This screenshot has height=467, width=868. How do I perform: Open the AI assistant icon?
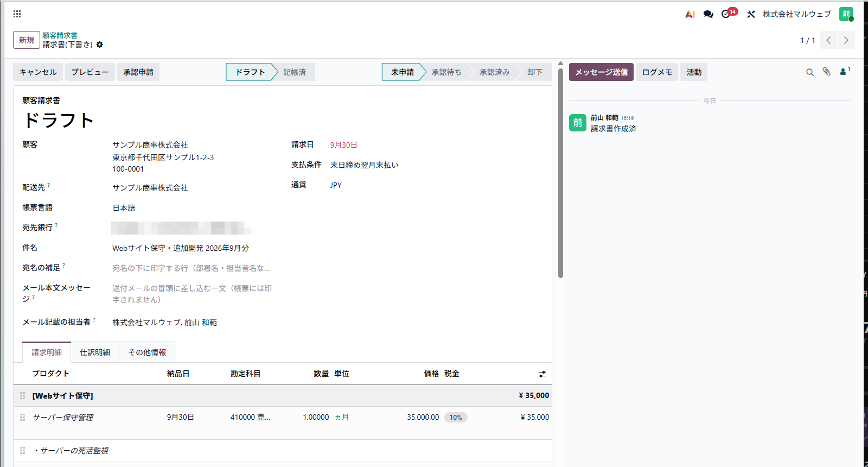pos(690,14)
